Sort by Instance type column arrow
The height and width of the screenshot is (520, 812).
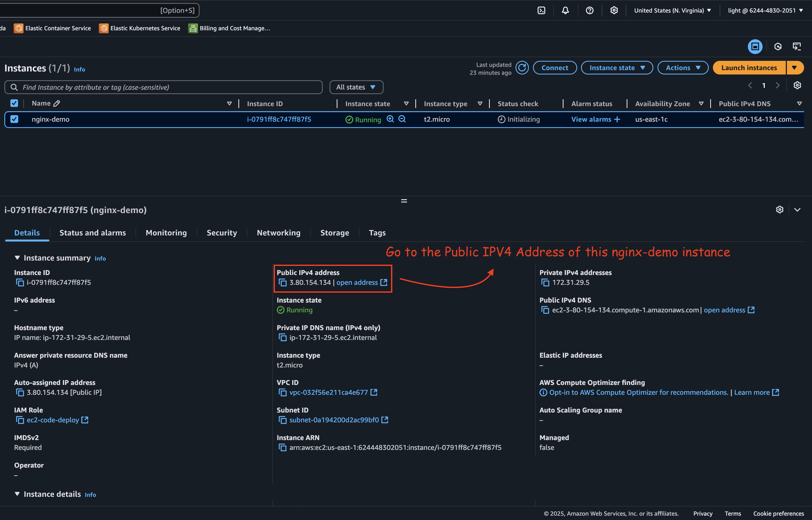pos(480,104)
